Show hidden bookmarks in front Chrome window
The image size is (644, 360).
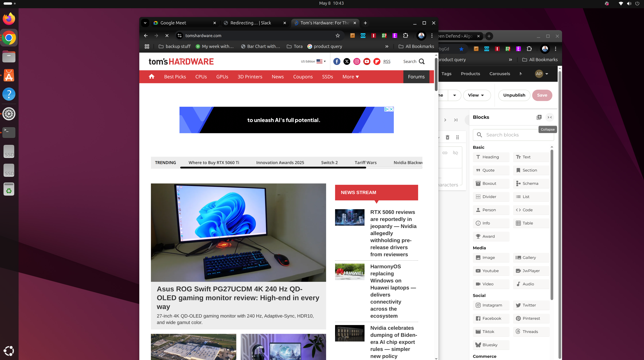[x=387, y=46]
